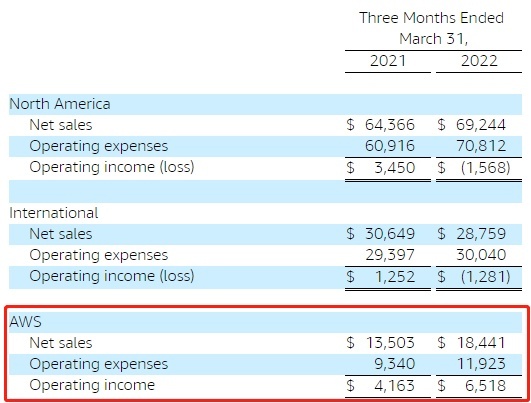
Task: Select International 2022 net sales 28,759
Action: coord(481,234)
